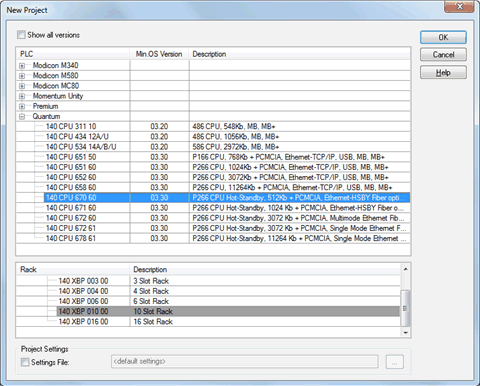The image size is (480, 386).
Task: Click the '4 Slot Rack' description
Action: click(151, 291)
